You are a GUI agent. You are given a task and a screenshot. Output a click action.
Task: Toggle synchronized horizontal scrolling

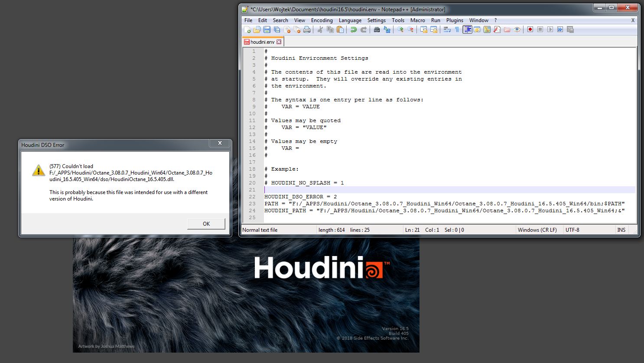434,29
